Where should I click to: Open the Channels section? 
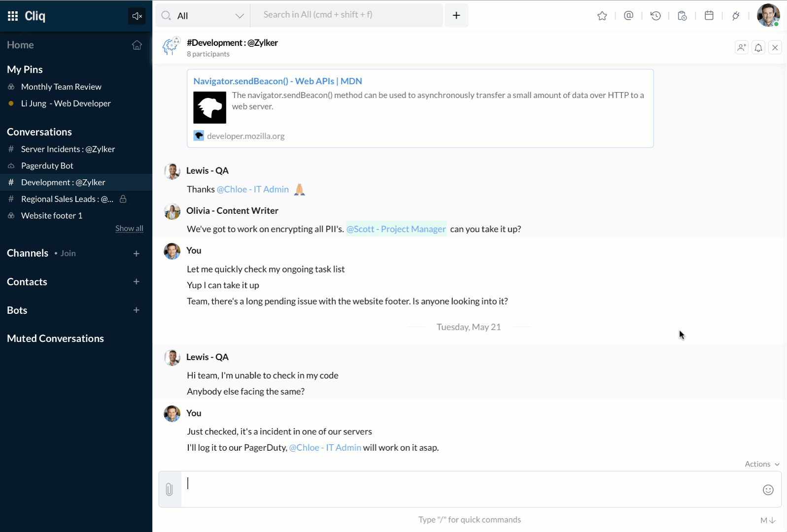[28, 253]
